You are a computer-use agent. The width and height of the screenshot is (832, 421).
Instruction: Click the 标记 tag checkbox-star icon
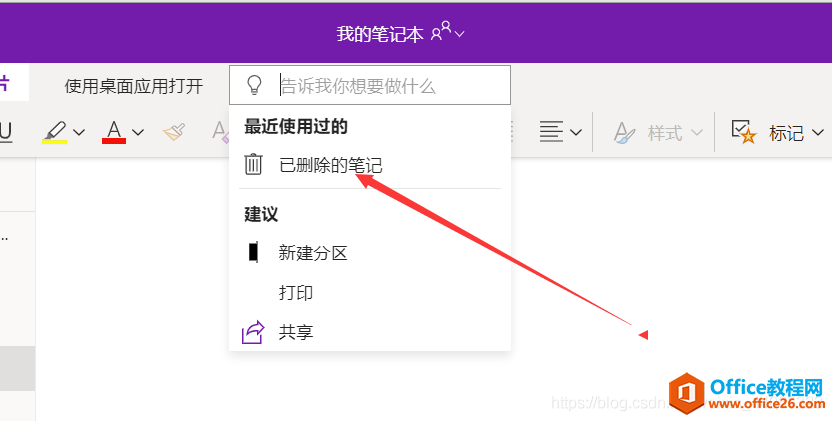(x=743, y=132)
